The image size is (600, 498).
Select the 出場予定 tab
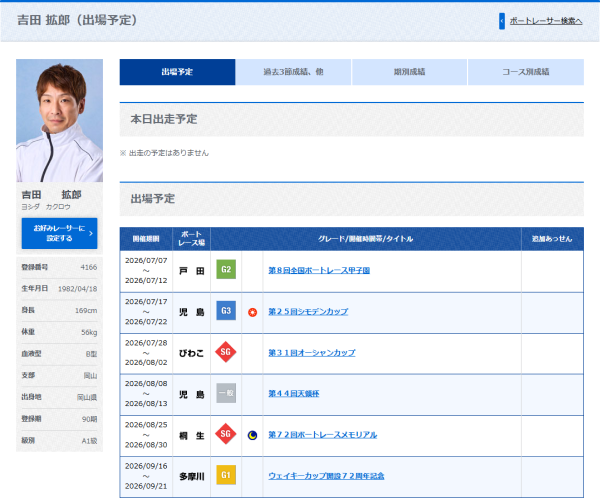point(177,72)
